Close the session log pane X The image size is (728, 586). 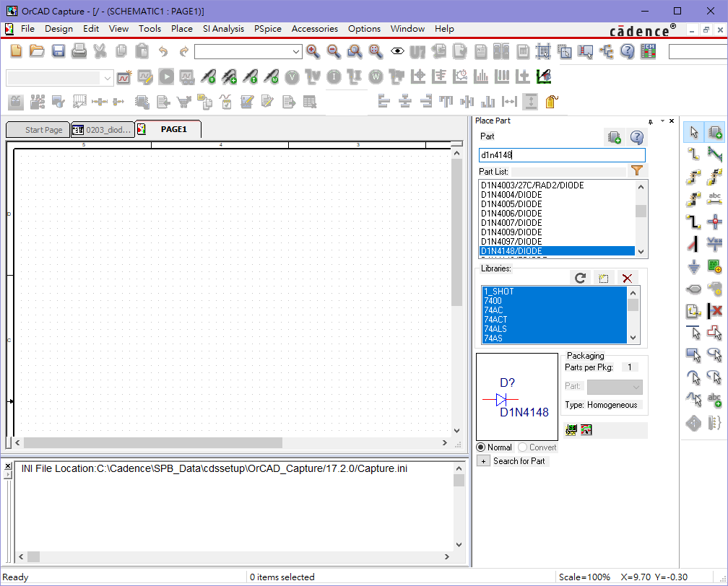[8, 465]
